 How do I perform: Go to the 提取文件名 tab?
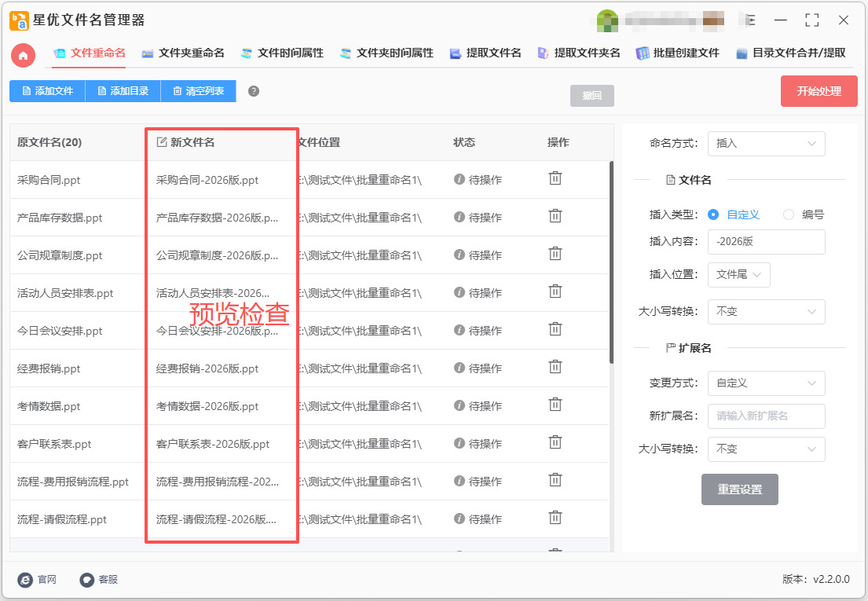click(x=485, y=53)
